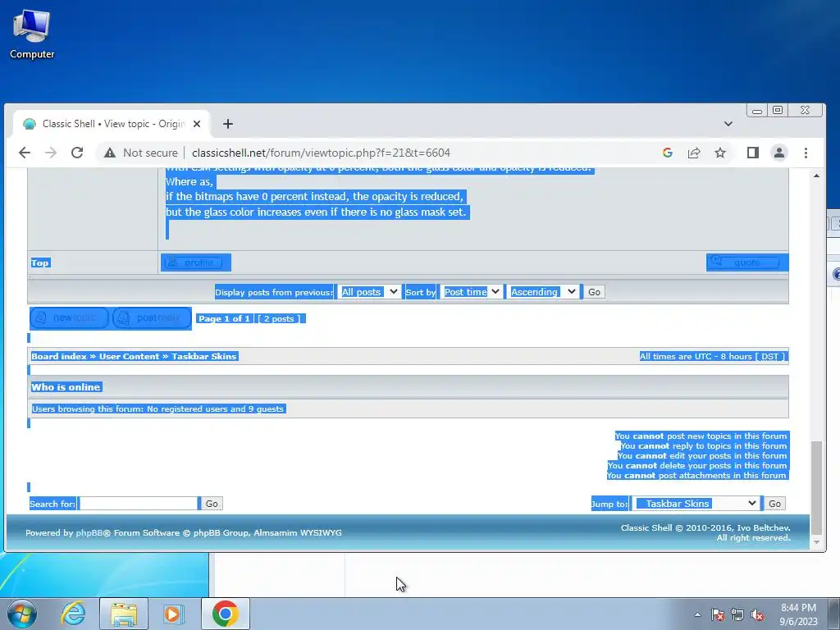Open the Google icon in address bar
This screenshot has height=630, width=840.
(668, 153)
